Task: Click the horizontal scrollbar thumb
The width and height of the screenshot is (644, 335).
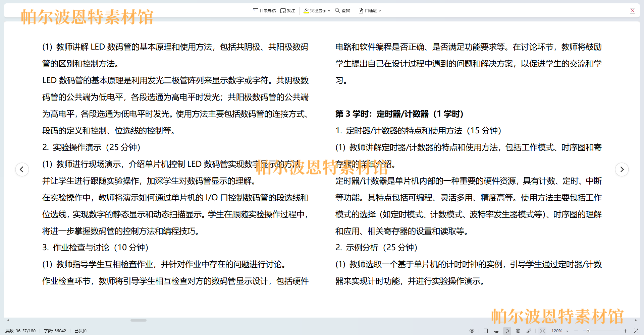Action: (138, 320)
